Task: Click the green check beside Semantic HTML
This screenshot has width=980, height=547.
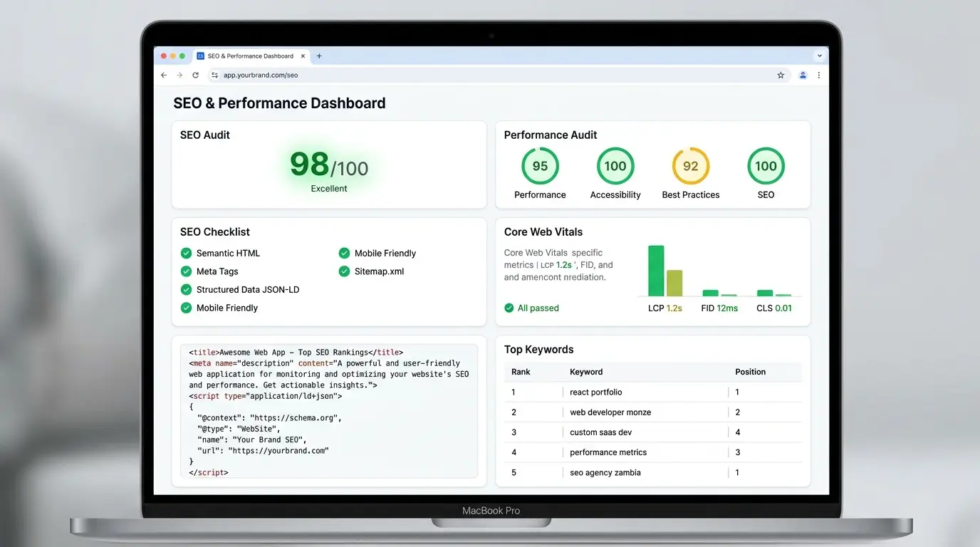Action: [x=186, y=253]
